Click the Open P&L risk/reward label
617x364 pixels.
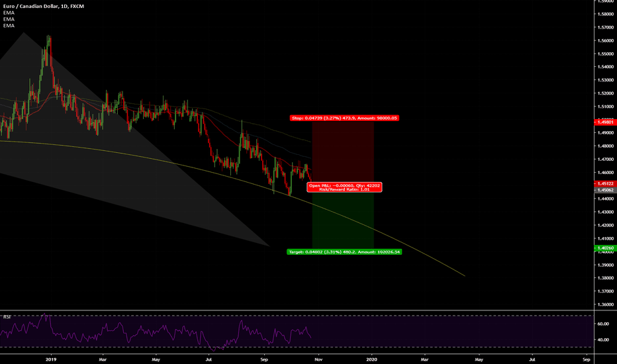click(x=344, y=187)
